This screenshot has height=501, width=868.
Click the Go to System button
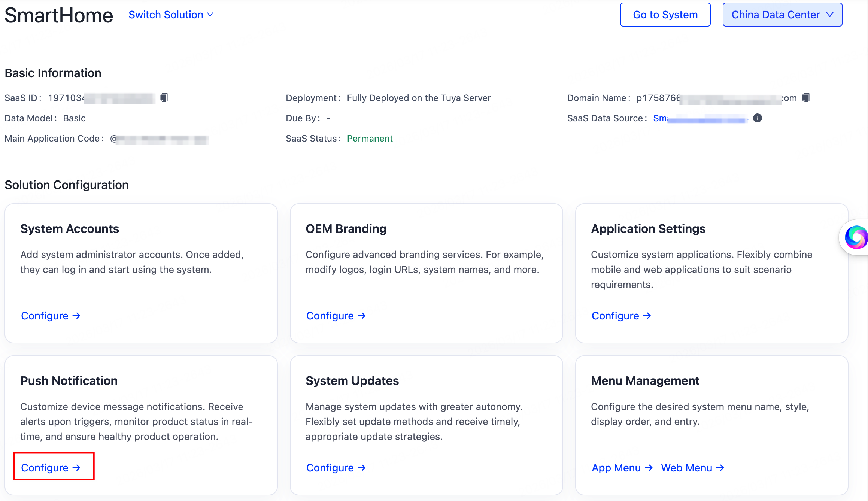coord(665,15)
